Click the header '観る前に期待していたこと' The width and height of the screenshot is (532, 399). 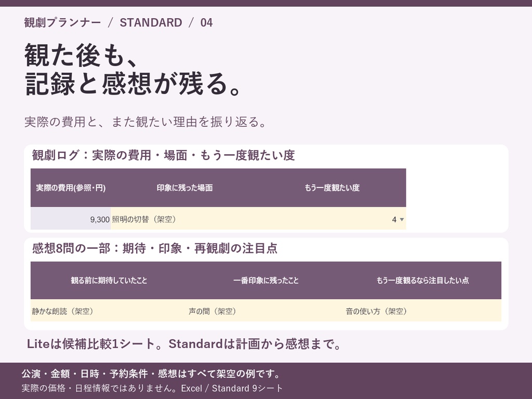click(x=109, y=280)
